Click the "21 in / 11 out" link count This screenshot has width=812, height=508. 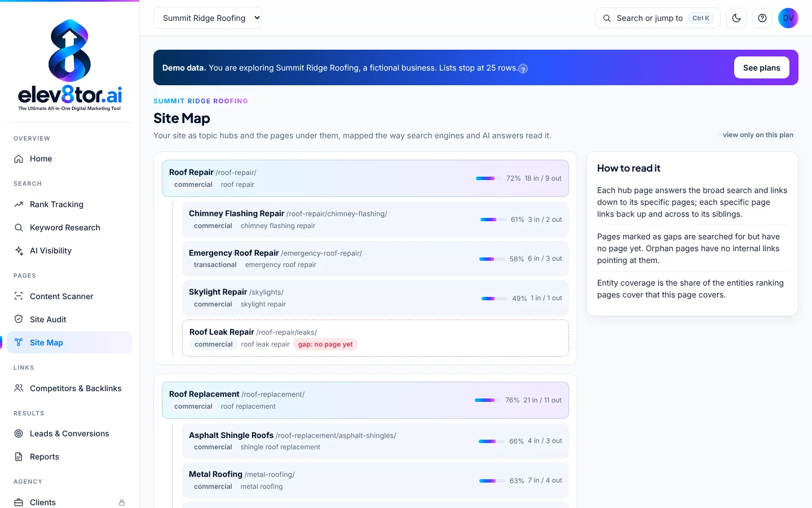(542, 400)
